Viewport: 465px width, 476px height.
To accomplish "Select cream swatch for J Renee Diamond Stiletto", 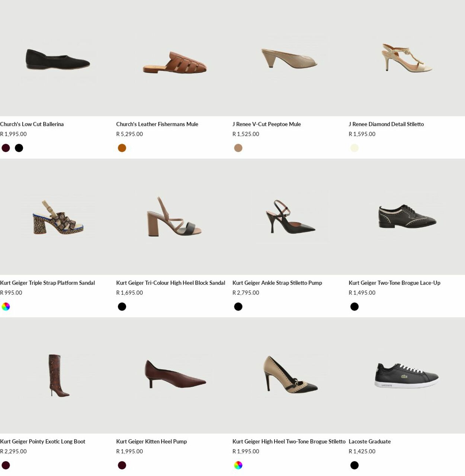I will pos(355,148).
